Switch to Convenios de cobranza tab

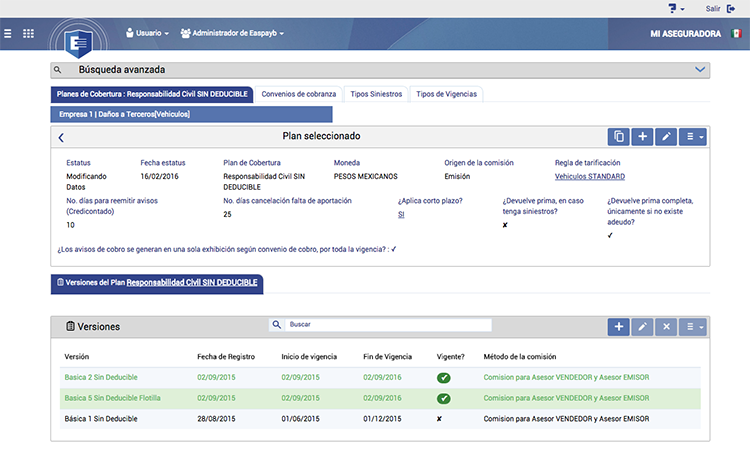pyautogui.click(x=298, y=94)
